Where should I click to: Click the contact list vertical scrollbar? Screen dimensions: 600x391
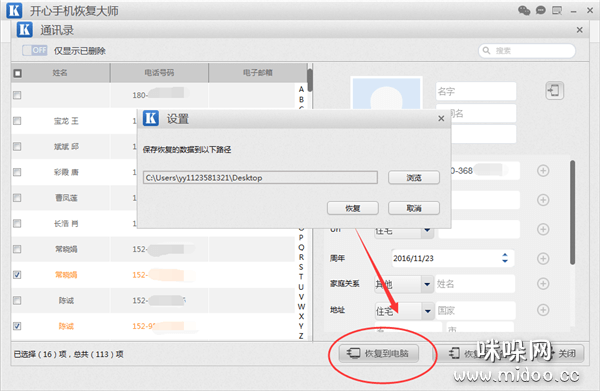click(x=310, y=80)
